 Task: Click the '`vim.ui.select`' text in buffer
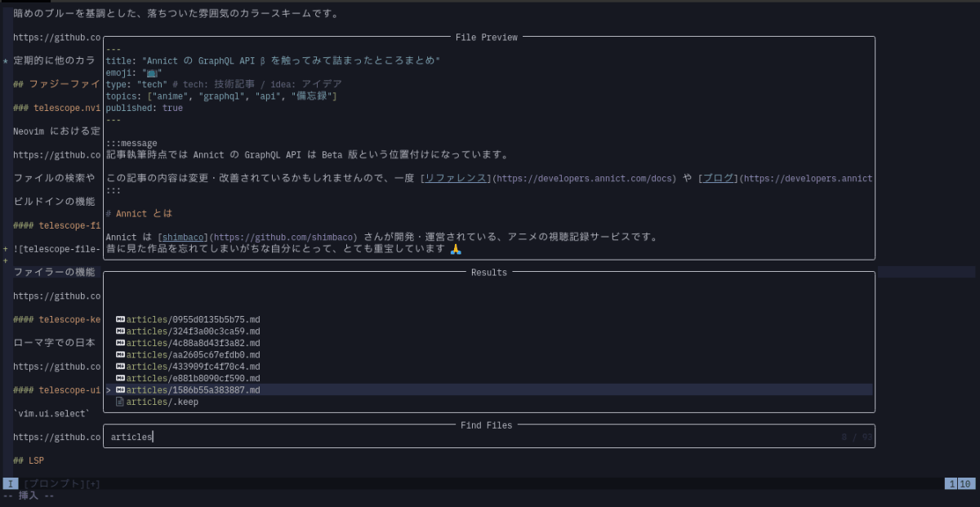click(x=51, y=414)
